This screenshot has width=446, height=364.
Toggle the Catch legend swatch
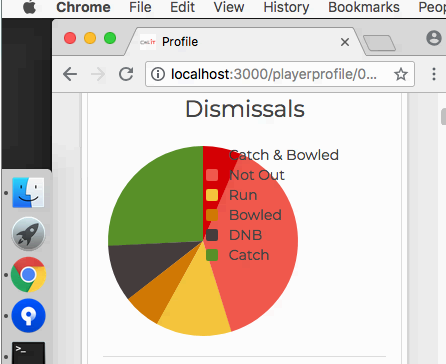[x=212, y=255]
